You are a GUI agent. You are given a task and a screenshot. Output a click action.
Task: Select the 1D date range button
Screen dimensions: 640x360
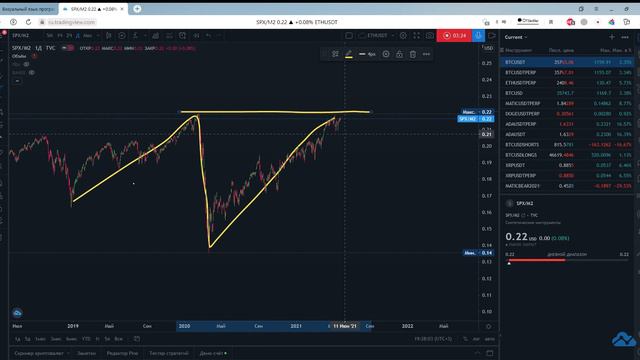pos(18,339)
